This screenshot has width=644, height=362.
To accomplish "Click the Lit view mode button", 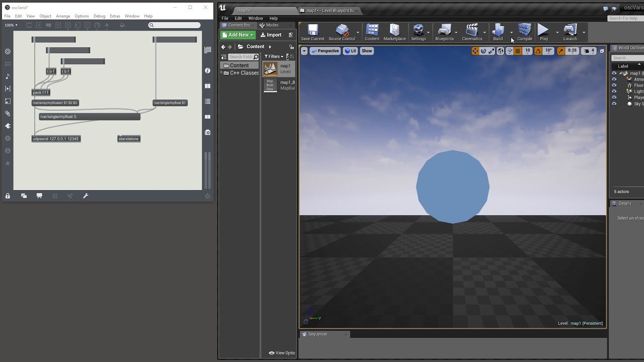I will click(350, 51).
